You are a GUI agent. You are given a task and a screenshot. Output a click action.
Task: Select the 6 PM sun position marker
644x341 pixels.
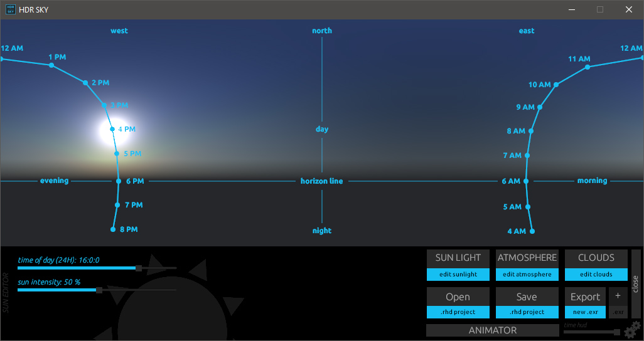pyautogui.click(x=119, y=181)
